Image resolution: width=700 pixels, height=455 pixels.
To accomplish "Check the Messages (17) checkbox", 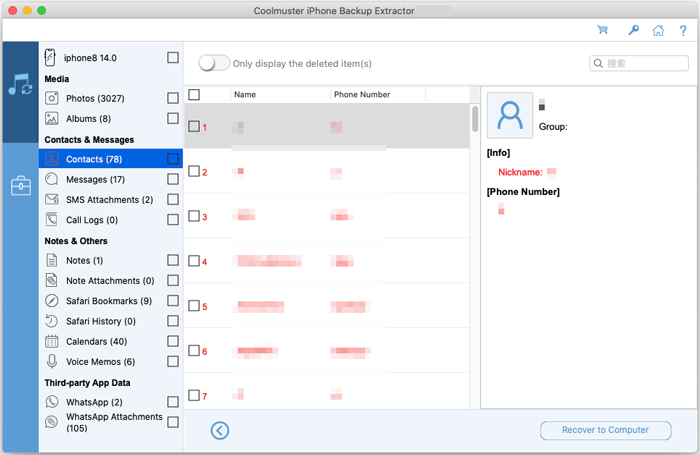I will (173, 179).
